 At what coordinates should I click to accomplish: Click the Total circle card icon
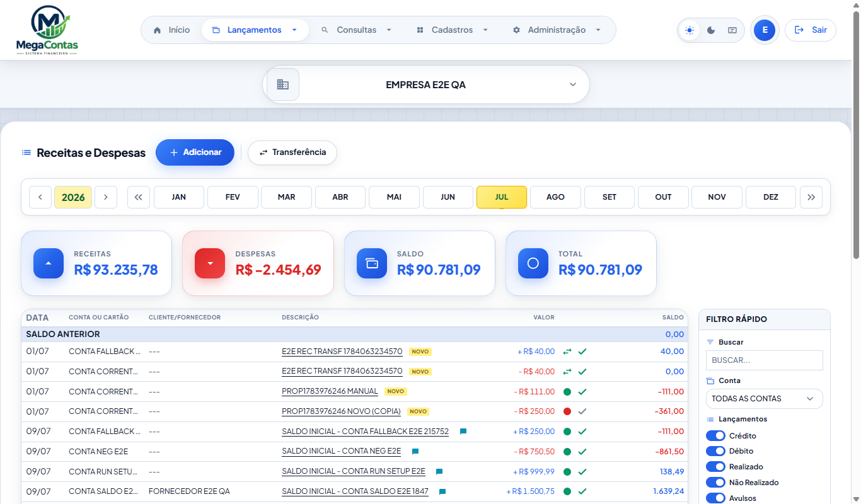533,263
